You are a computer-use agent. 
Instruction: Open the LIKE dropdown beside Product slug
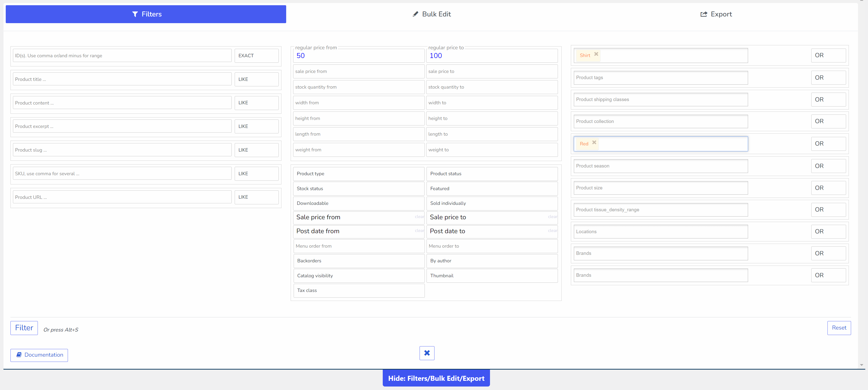256,150
